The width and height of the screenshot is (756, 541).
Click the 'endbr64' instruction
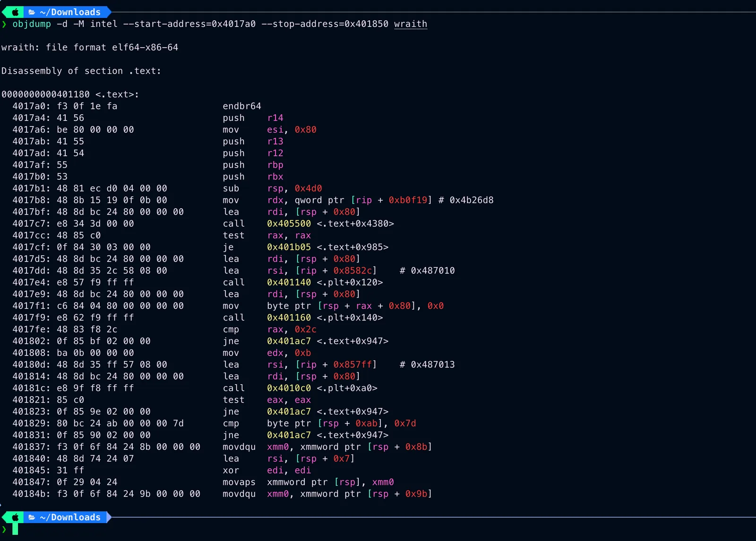[x=242, y=106]
